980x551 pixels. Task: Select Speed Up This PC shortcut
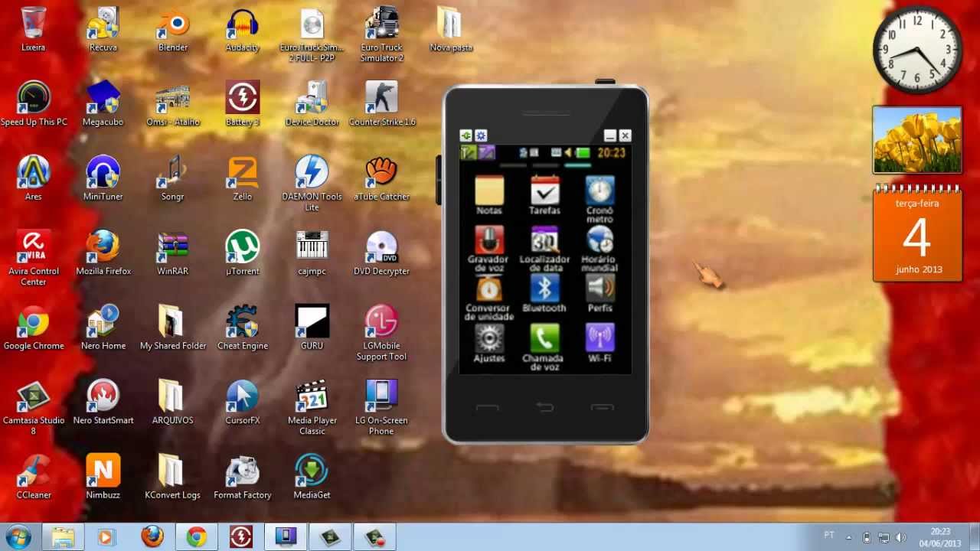click(x=34, y=103)
